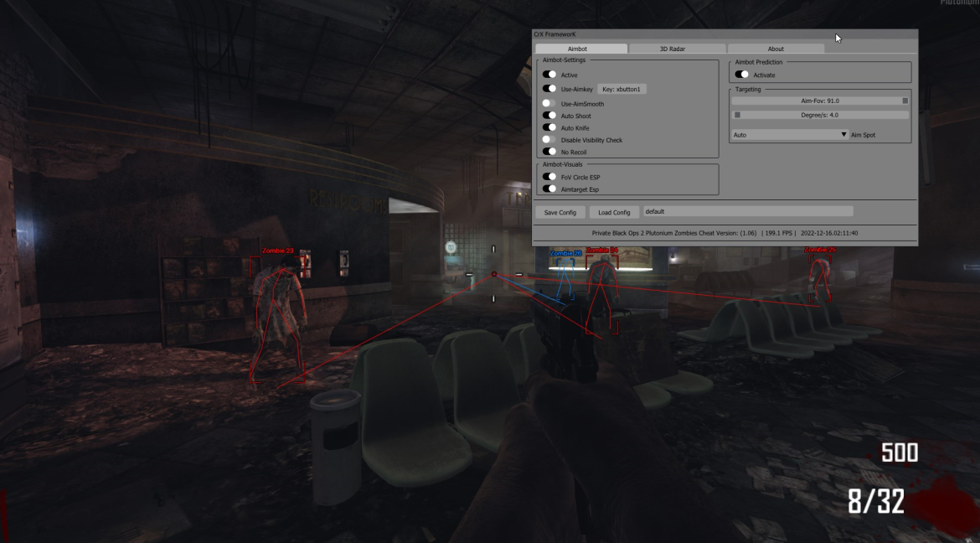Screen dimensions: 980x543
Task: Click the Load Config button
Action: [614, 212]
